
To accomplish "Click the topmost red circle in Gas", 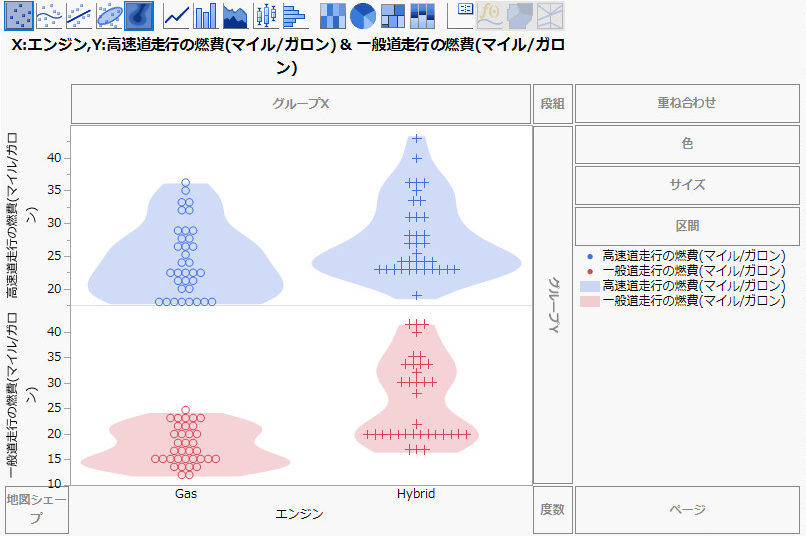I will tap(186, 410).
